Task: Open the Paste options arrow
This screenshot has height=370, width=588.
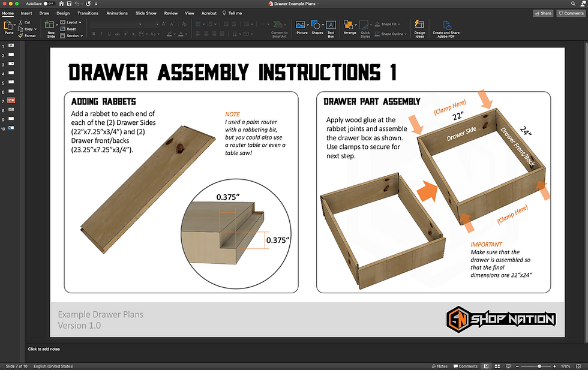Action: pos(14,25)
